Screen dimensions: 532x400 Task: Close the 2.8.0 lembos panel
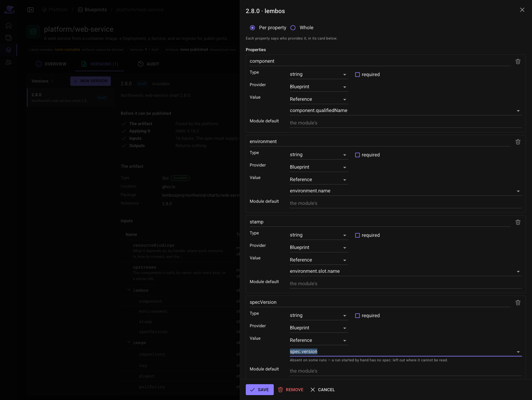point(522,10)
